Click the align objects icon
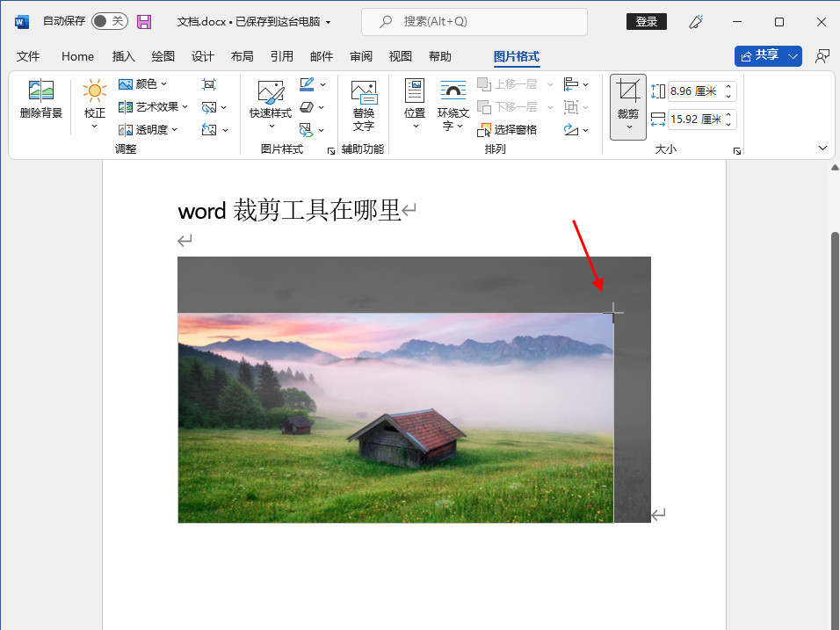840x630 pixels. 571,84
